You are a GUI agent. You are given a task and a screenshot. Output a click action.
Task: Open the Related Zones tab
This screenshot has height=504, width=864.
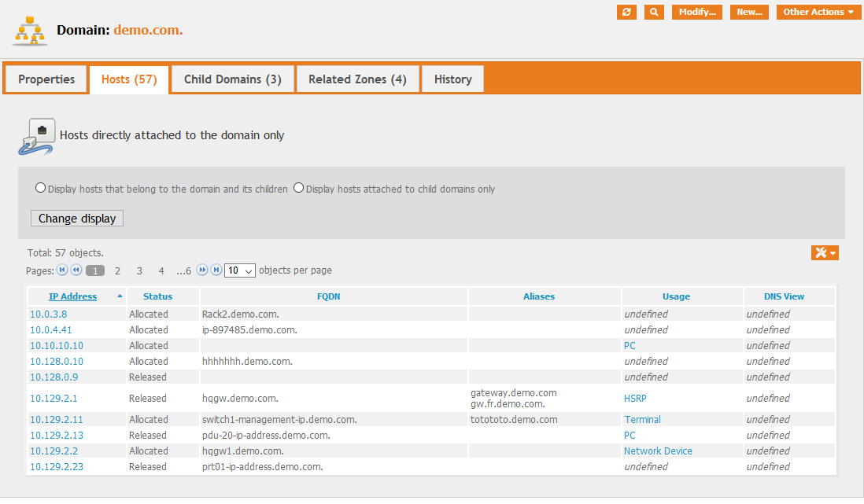point(357,79)
